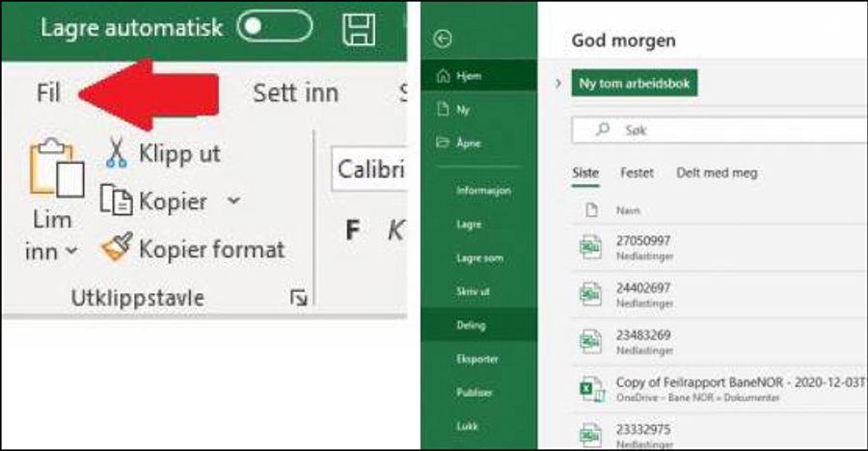This screenshot has width=868, height=451.
Task: Toggle bold formatting with F button
Action: (x=353, y=229)
